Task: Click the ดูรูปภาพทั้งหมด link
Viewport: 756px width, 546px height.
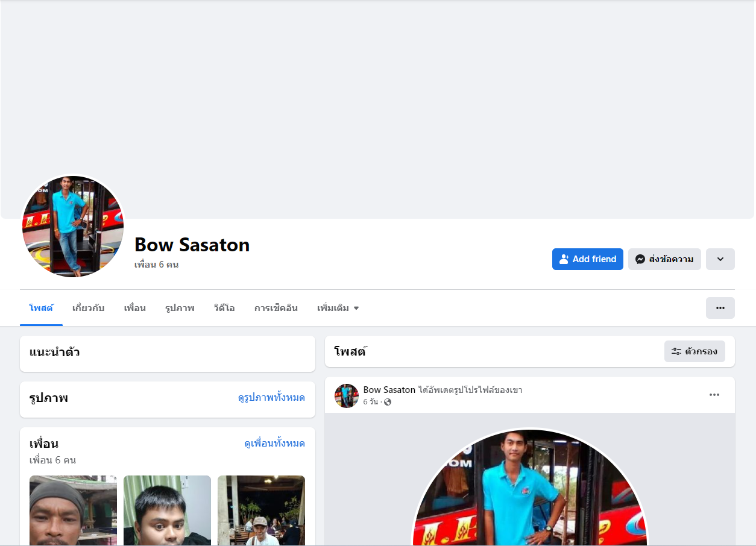Action: (271, 398)
